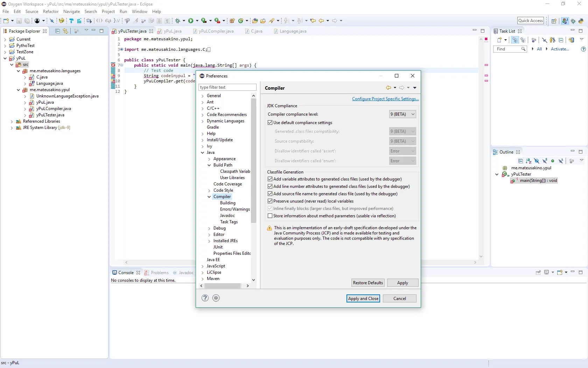Toggle Add line number attributes checkbox
Viewport: 588px width, 368px height.
pyautogui.click(x=270, y=186)
